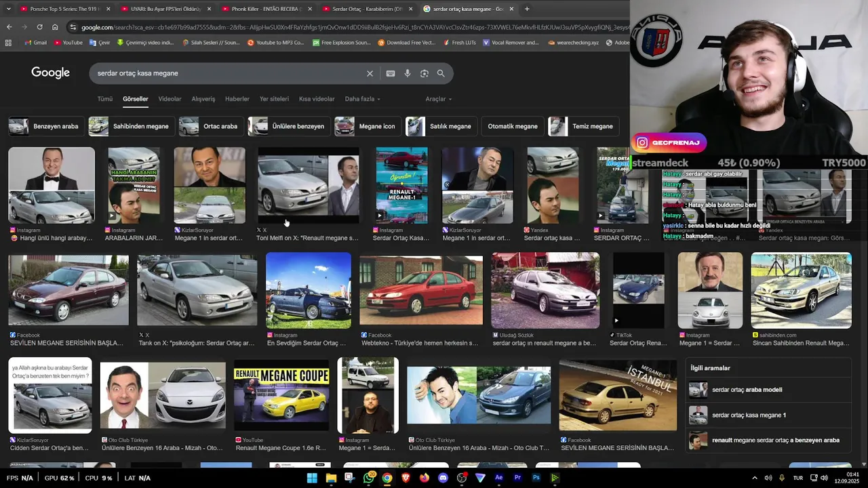
Task: Open the red Megane Webtekno Facebook image
Action: click(x=421, y=290)
